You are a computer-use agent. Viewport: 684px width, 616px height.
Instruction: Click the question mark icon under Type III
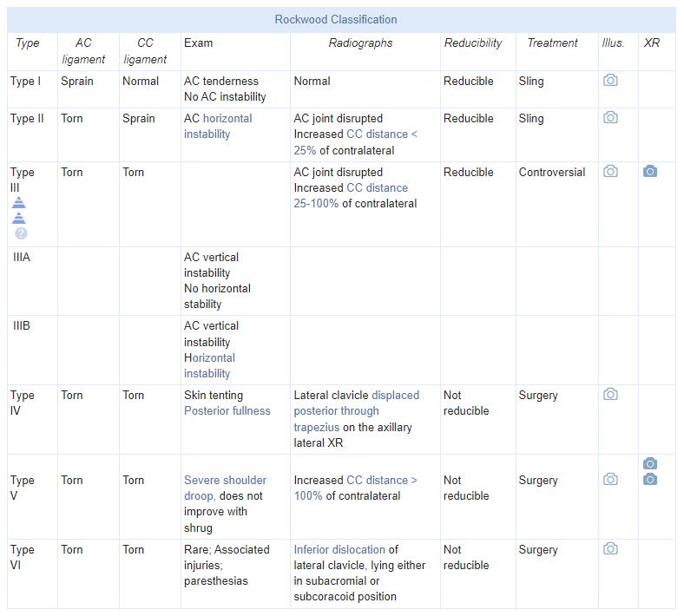point(21,233)
